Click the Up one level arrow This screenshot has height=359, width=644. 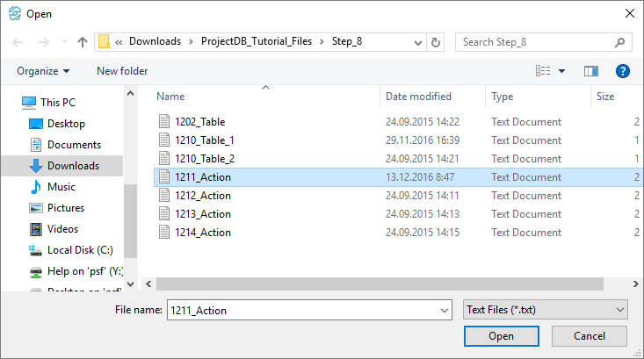click(83, 42)
